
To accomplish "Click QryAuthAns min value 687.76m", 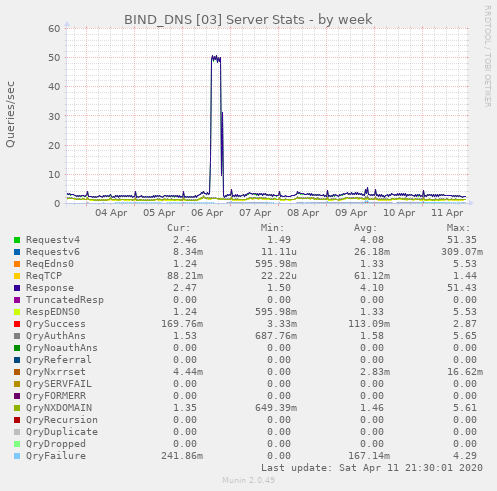I will pos(276,336).
